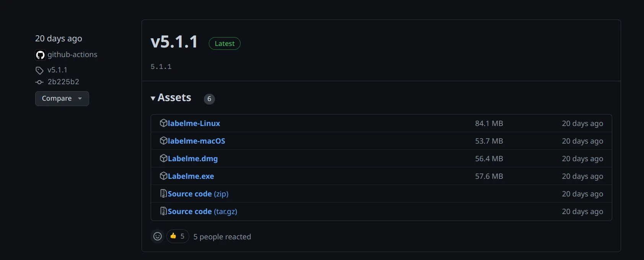Open the smiley add-reaction picker

158,236
